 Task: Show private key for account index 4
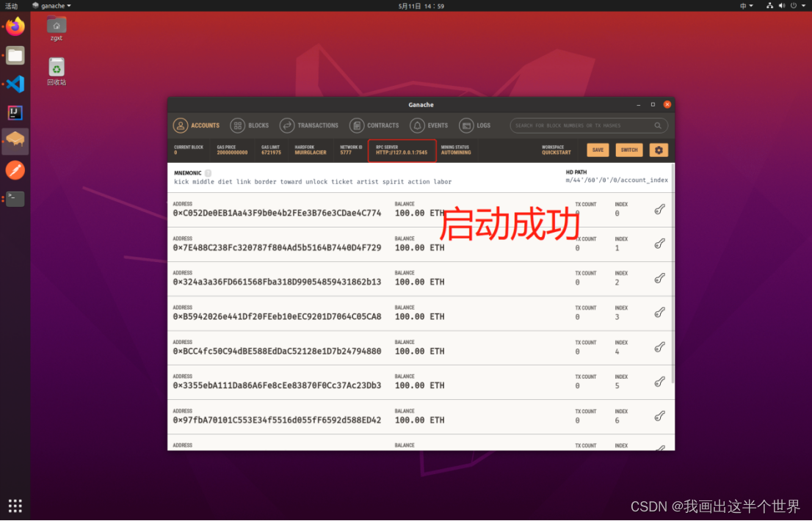click(x=659, y=347)
